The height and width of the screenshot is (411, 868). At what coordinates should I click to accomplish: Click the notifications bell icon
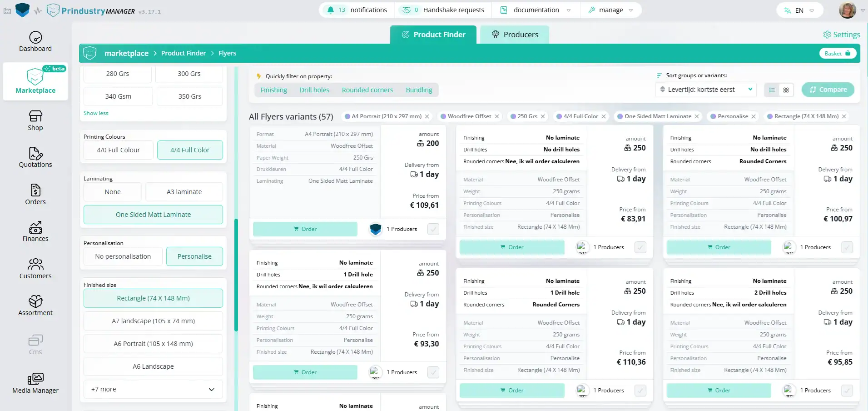(x=331, y=10)
